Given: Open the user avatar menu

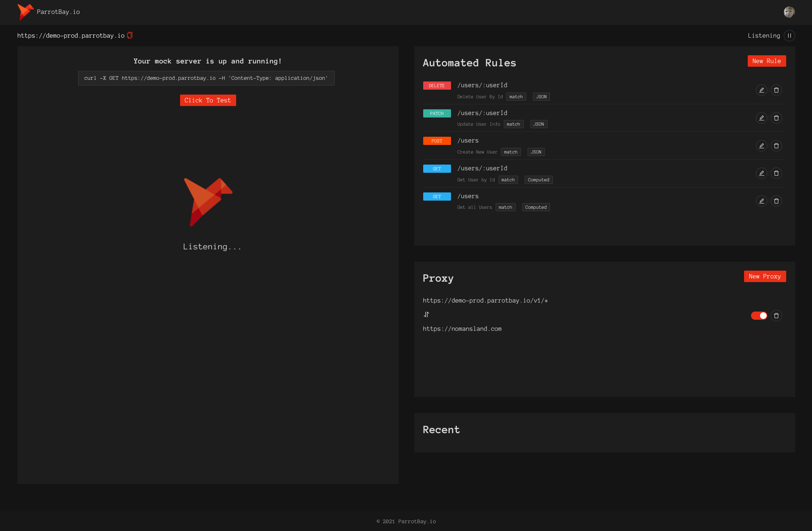Looking at the screenshot, I should (x=789, y=12).
